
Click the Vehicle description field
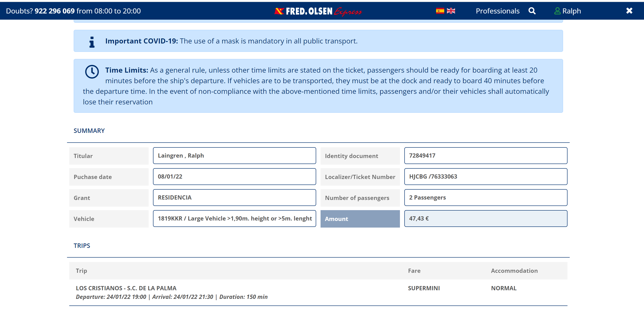coord(234,219)
